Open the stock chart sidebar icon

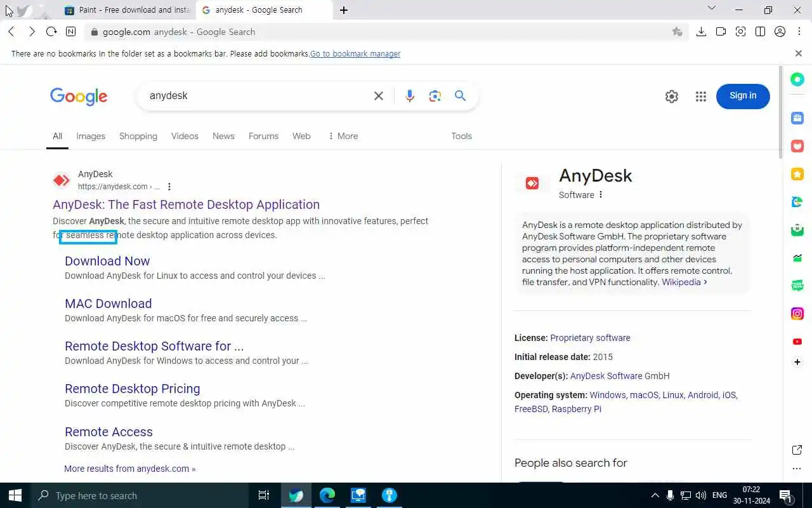click(x=797, y=258)
